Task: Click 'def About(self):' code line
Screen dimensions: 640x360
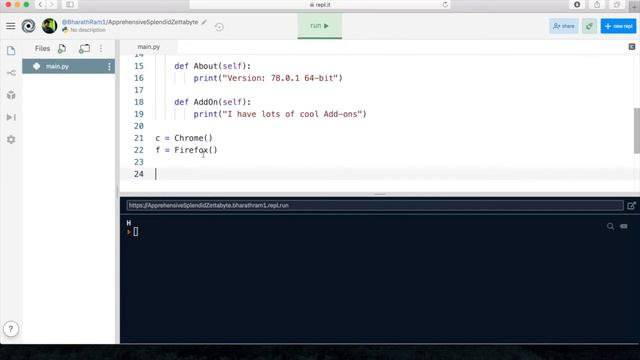Action: (213, 66)
